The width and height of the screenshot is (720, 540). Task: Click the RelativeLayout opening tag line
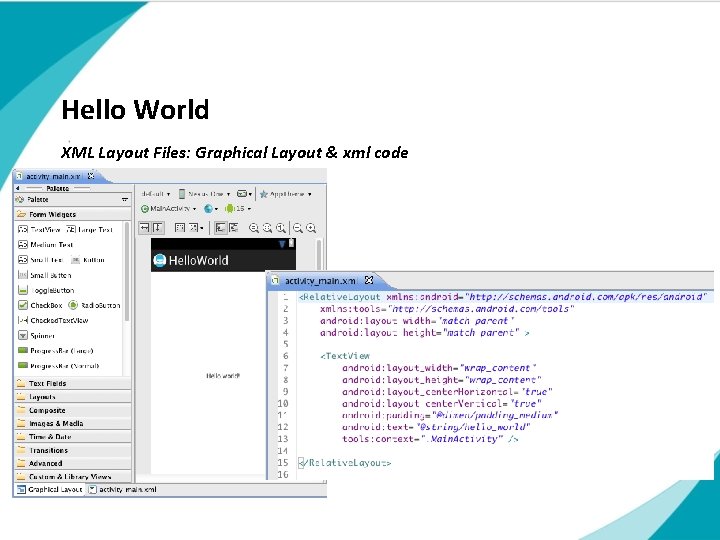coord(503,297)
